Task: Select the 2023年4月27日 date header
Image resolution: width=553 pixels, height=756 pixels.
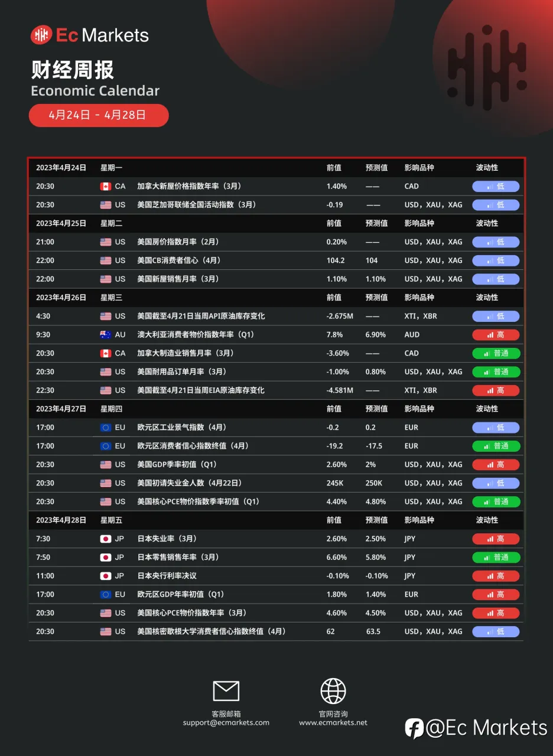Action: 61,409
